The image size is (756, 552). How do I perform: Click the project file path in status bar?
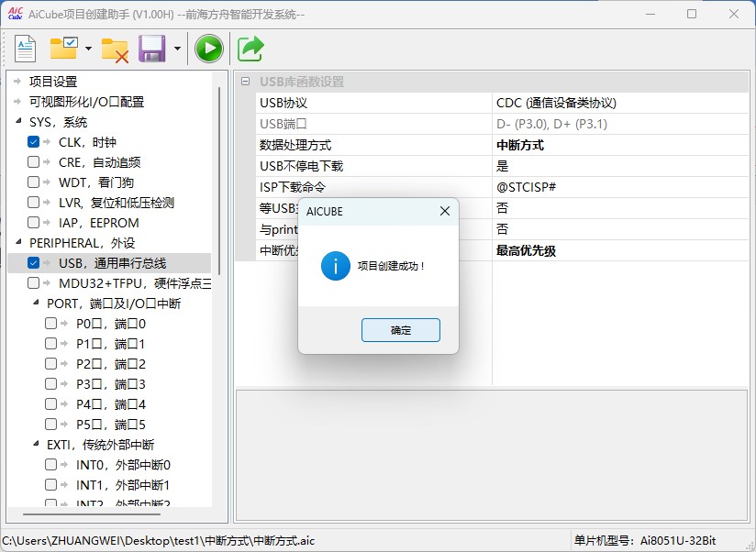tap(158, 541)
